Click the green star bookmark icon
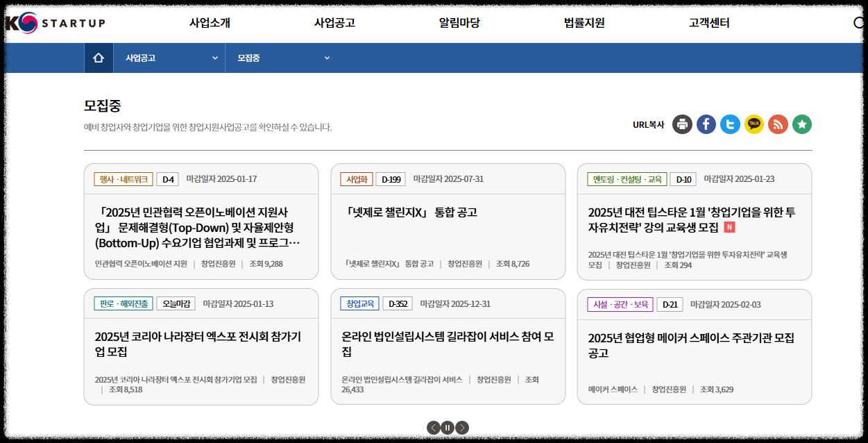Image resolution: width=868 pixels, height=443 pixels. coord(801,124)
